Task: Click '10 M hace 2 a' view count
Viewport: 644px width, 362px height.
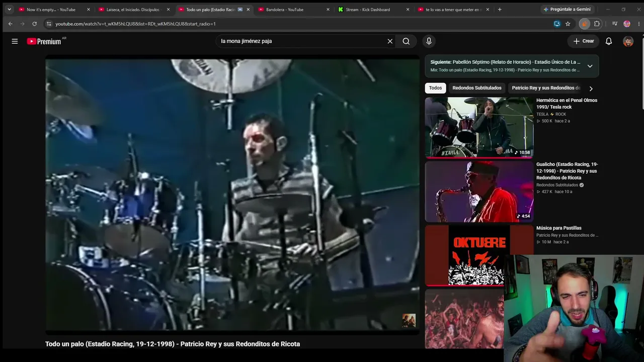Action: 552,242
